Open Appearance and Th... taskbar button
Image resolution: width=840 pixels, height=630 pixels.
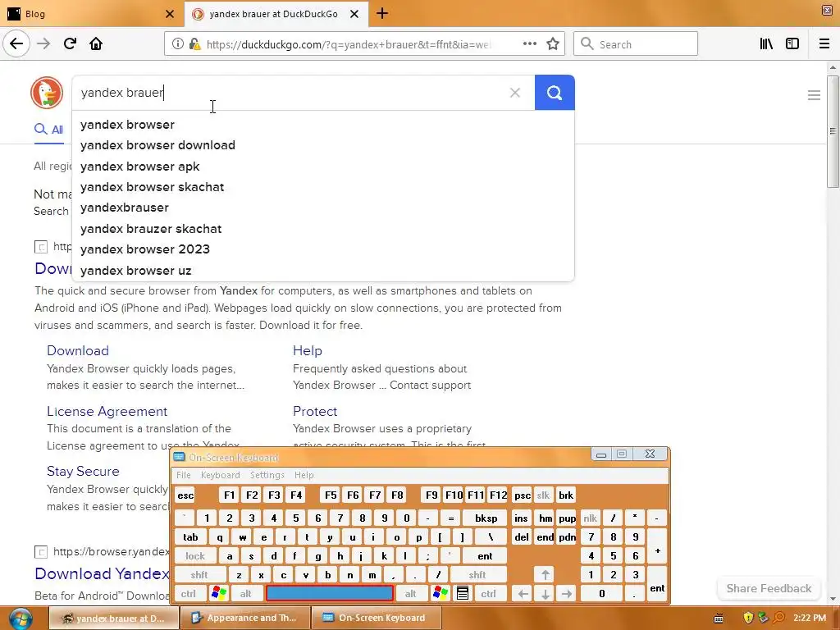(245, 618)
